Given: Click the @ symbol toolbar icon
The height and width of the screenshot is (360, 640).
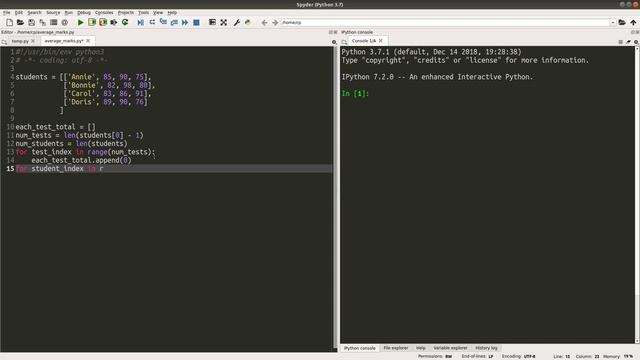Looking at the screenshot, I should pyautogui.click(x=64, y=22).
